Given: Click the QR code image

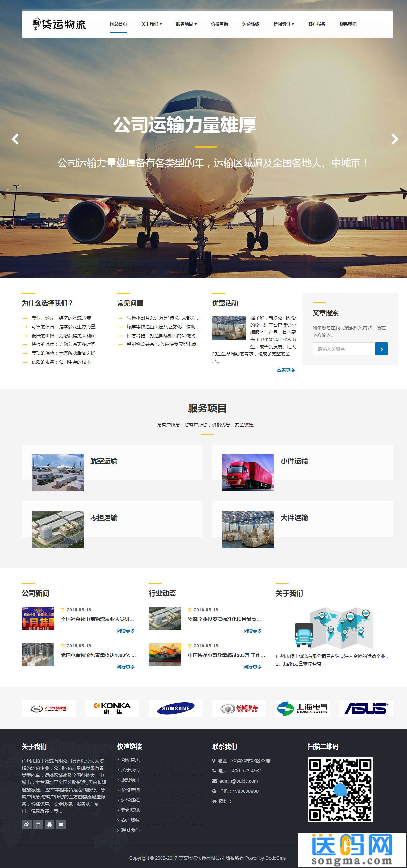Looking at the screenshot, I should tap(340, 790).
